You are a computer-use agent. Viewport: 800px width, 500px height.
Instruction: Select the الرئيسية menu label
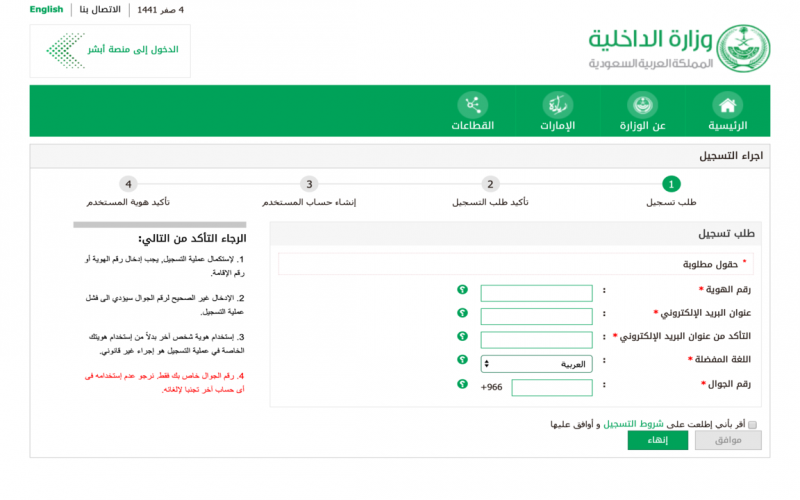[728, 126]
